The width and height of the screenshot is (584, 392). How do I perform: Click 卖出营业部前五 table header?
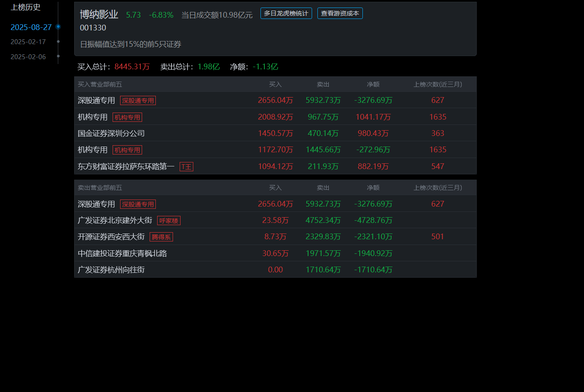click(x=100, y=188)
